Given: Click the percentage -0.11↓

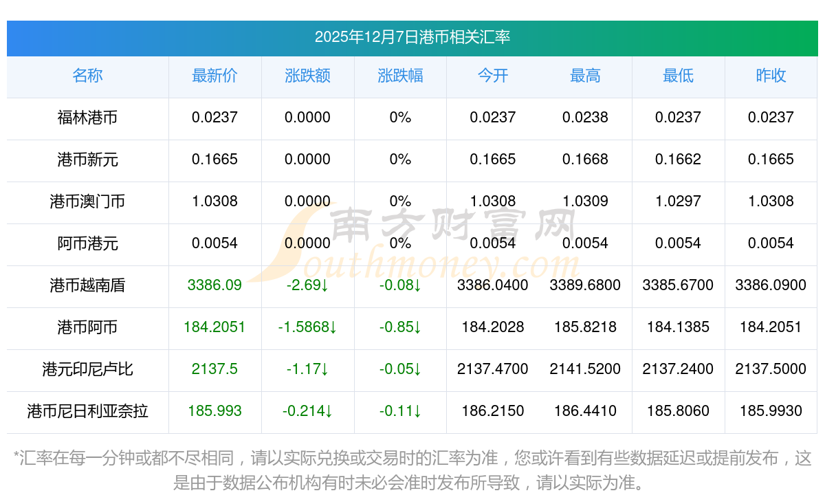Looking at the screenshot, I should tap(400, 411).
